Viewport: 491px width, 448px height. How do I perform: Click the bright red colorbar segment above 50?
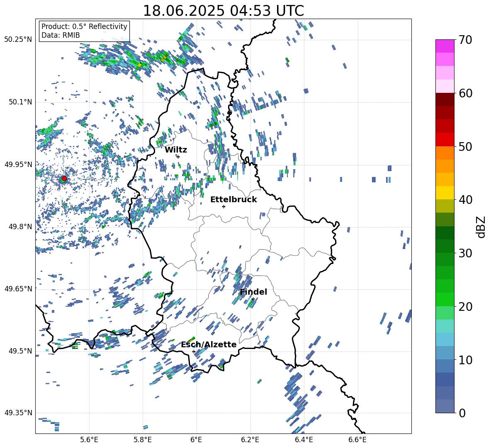point(445,140)
